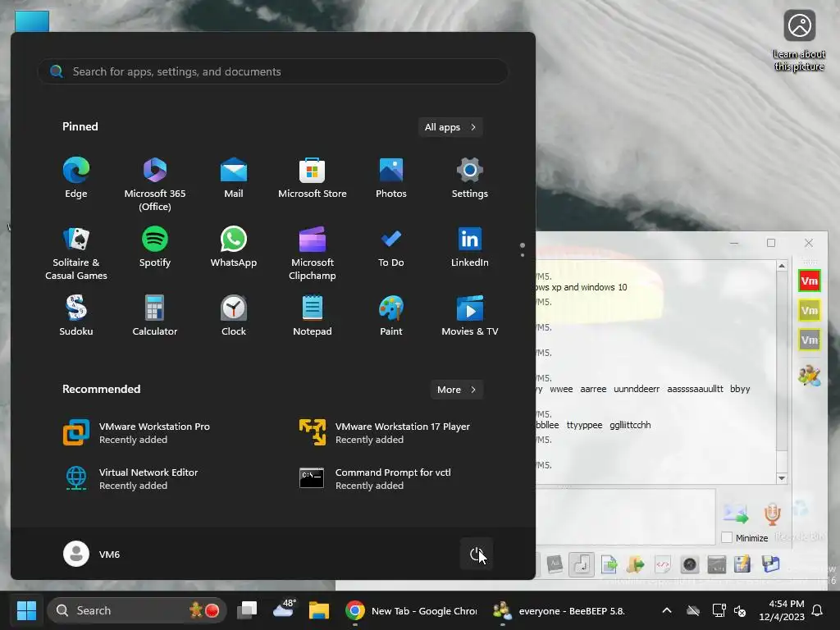The width and height of the screenshot is (840, 630).
Task: Click BeeBEEP dictionary spell-check toolbar icon
Action: tap(555, 564)
